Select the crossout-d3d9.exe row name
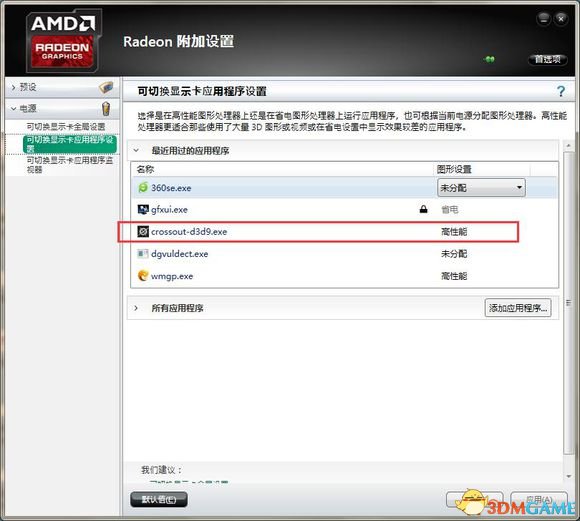 click(x=189, y=232)
